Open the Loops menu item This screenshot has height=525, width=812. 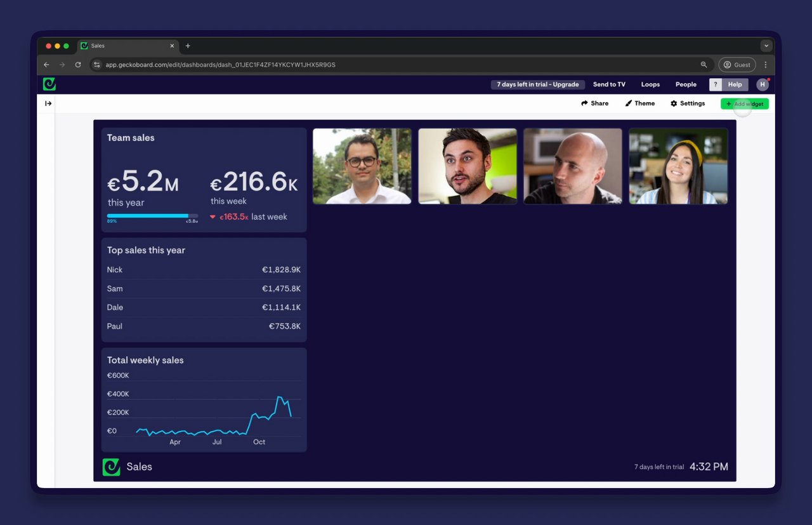click(650, 84)
